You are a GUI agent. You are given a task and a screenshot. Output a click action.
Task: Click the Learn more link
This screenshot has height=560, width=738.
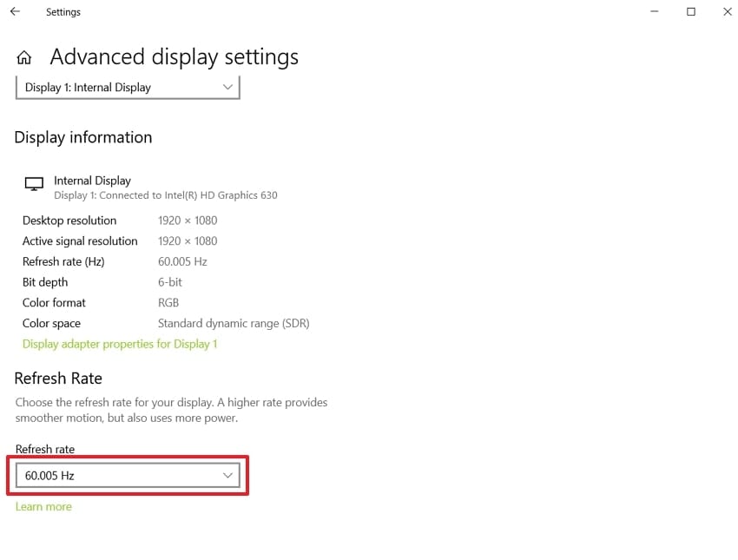tap(43, 506)
